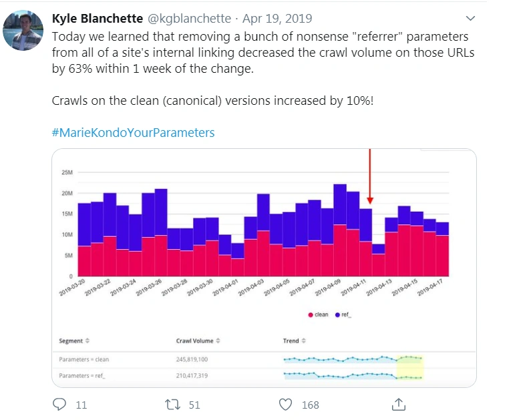The width and height of the screenshot is (525, 420).
Task: Open the tweet options chevron menu
Action: click(471, 18)
